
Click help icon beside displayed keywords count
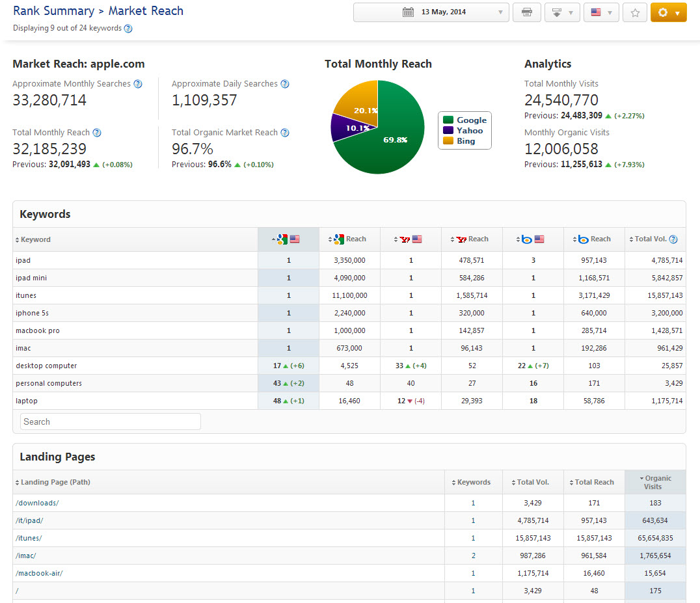(128, 29)
